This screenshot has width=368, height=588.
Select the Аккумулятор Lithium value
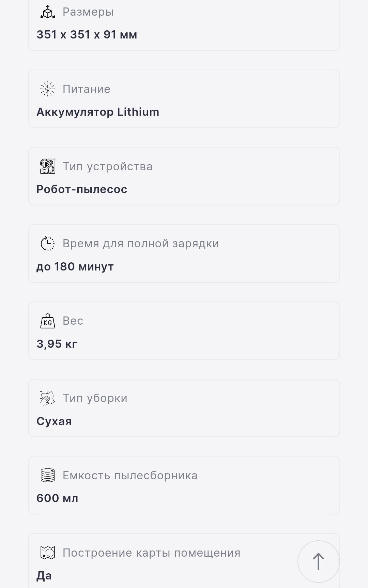point(98,112)
